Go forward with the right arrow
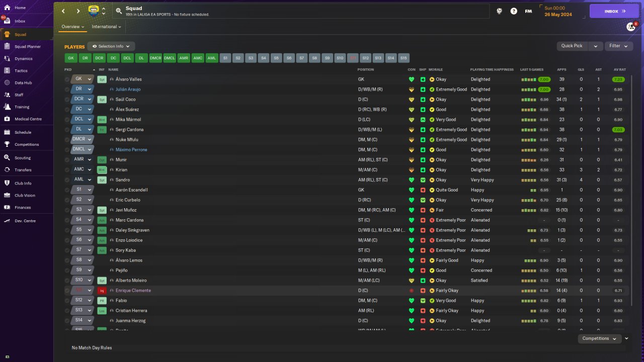The width and height of the screenshot is (644, 362). (x=78, y=11)
